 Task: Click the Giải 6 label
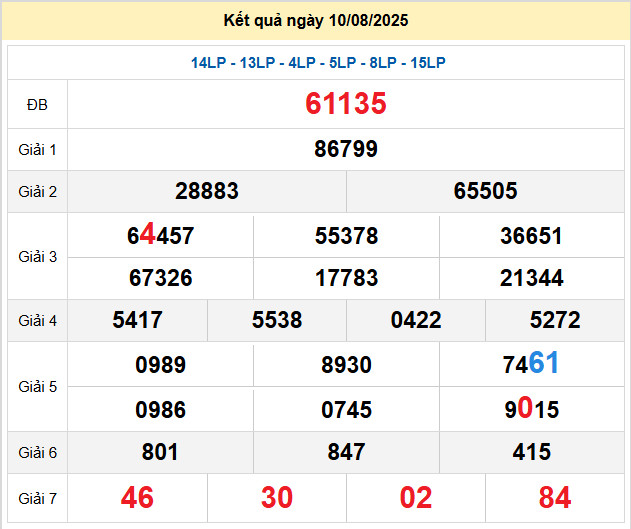pyautogui.click(x=37, y=453)
